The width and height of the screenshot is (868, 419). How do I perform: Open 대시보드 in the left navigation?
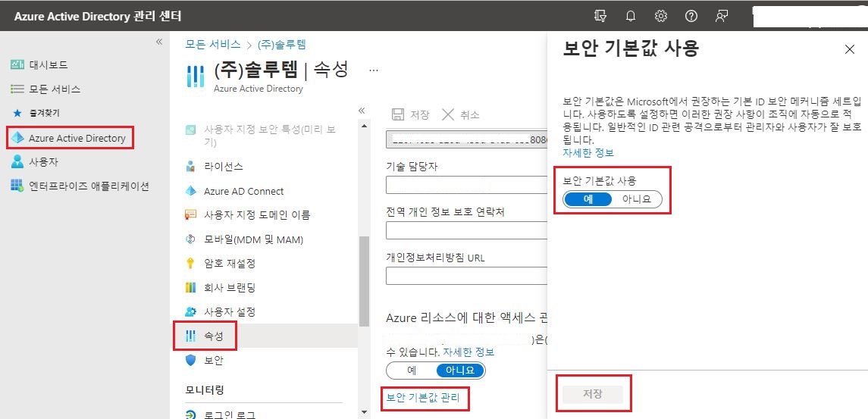(49, 64)
